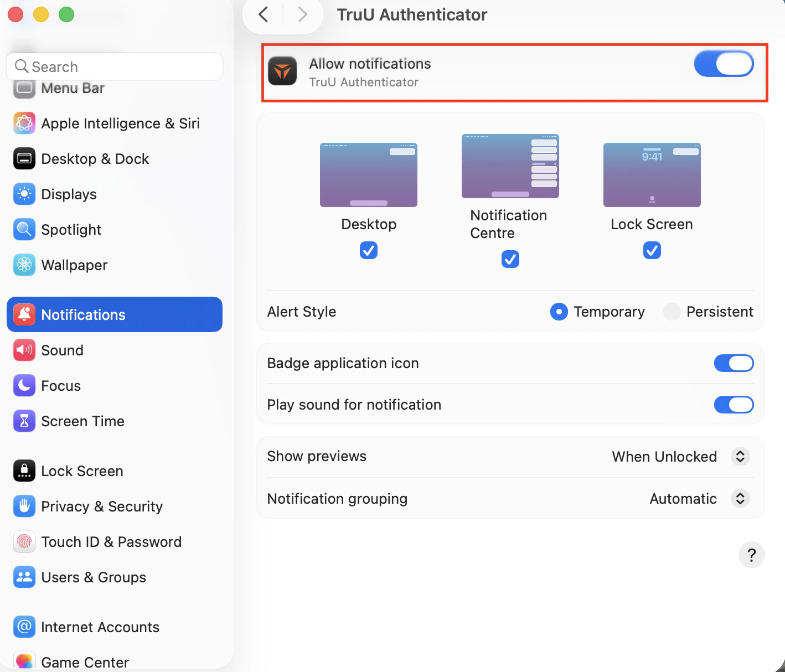Go forward with the right chevron
This screenshot has width=785, height=672.
click(x=302, y=14)
